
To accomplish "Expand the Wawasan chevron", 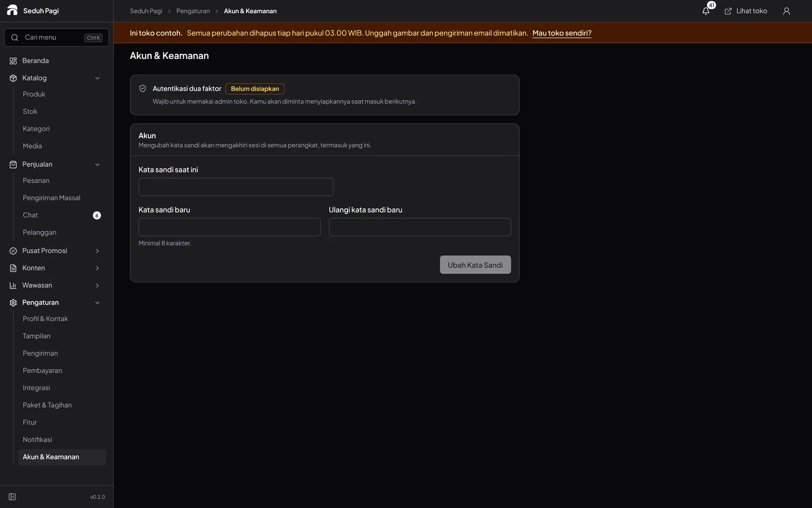I will 97,285.
